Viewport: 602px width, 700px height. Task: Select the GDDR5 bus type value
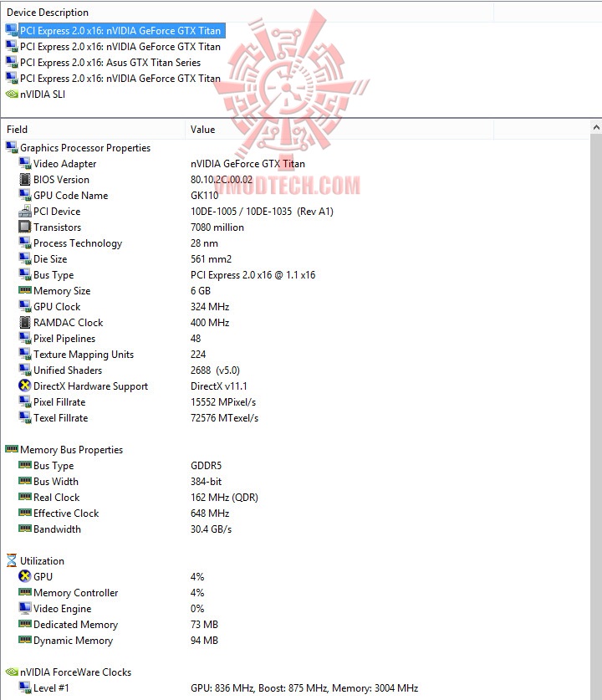(206, 466)
